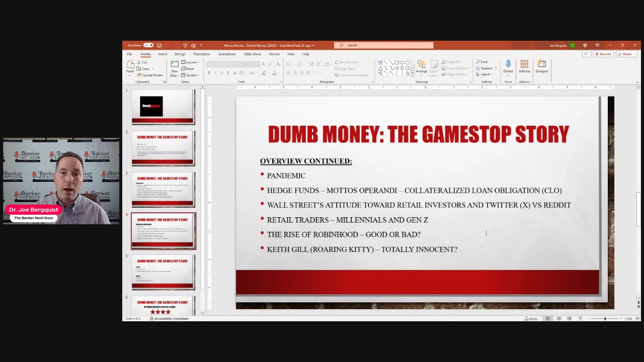Screen dimensions: 644x362
Task: Click Replace in Editing group
Action: click(x=486, y=68)
